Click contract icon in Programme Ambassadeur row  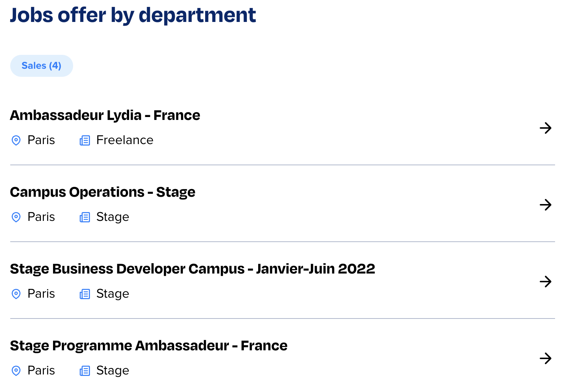coord(85,371)
